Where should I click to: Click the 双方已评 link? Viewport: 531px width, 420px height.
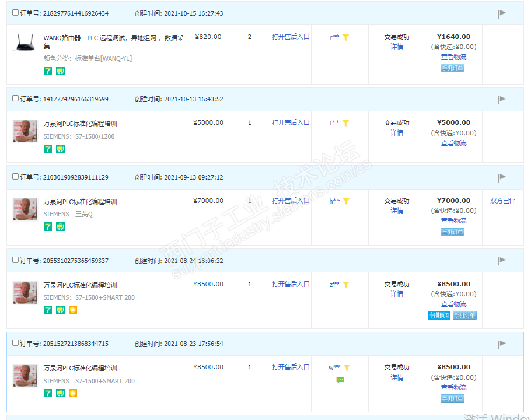[502, 201]
